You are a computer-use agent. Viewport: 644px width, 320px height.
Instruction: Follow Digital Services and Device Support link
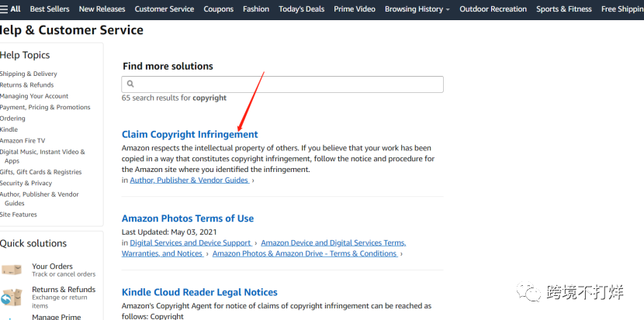click(x=191, y=243)
